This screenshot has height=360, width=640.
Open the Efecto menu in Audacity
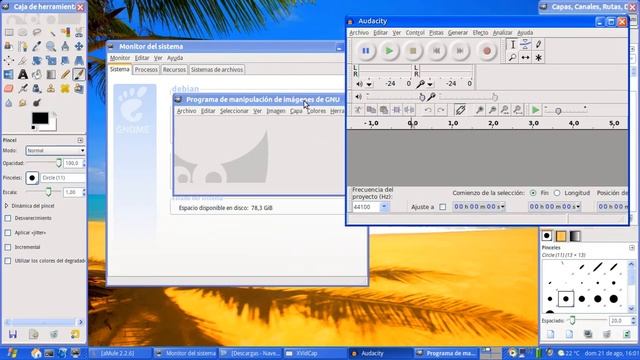pos(480,33)
